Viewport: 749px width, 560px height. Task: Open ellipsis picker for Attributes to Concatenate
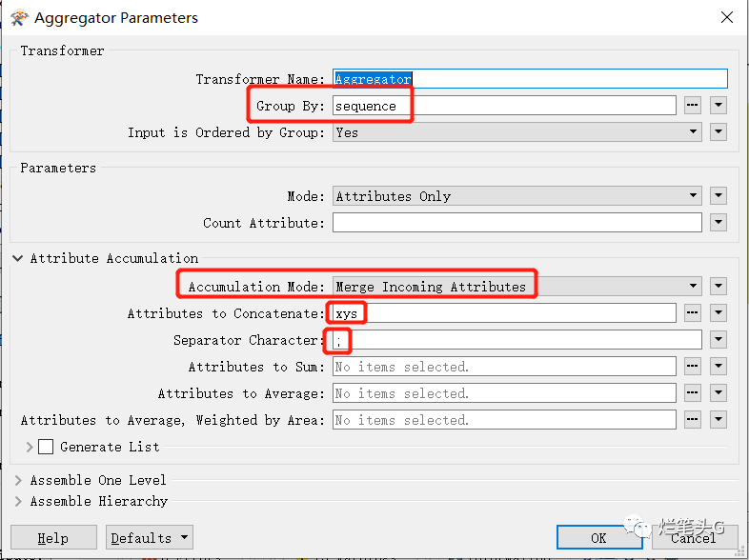click(x=693, y=313)
